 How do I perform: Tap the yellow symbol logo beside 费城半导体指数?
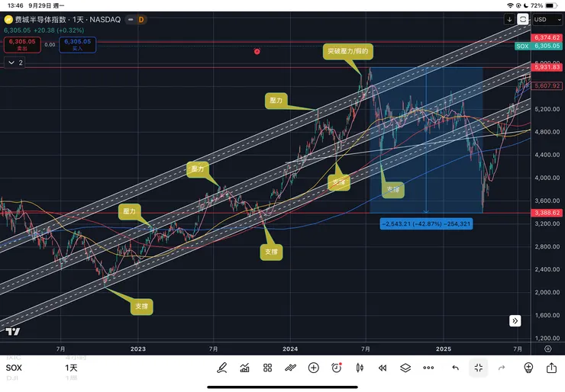click(8, 19)
